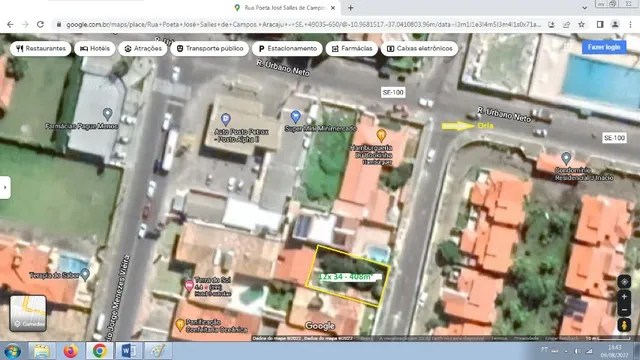Click the Farmácias Pague Menos map pin

pyautogui.click(x=107, y=114)
